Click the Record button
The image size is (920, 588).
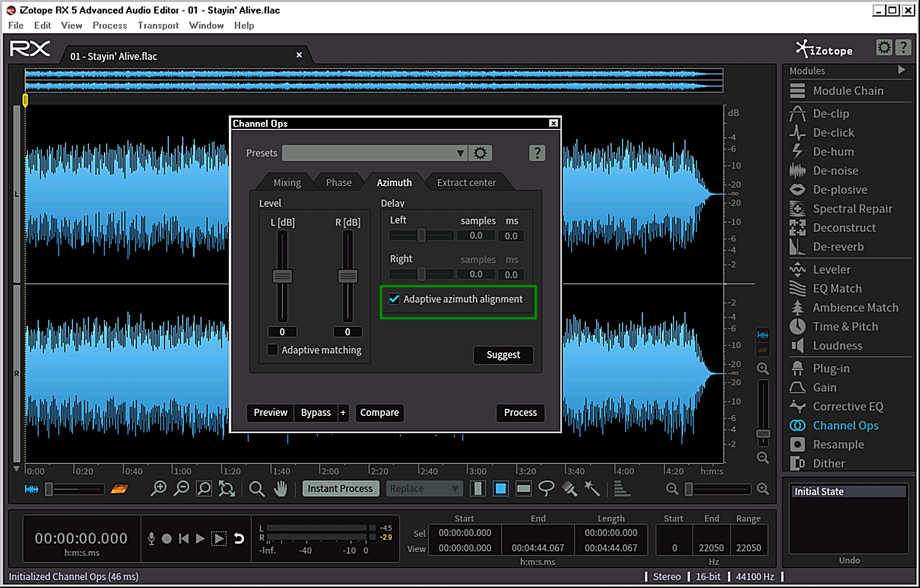167,538
